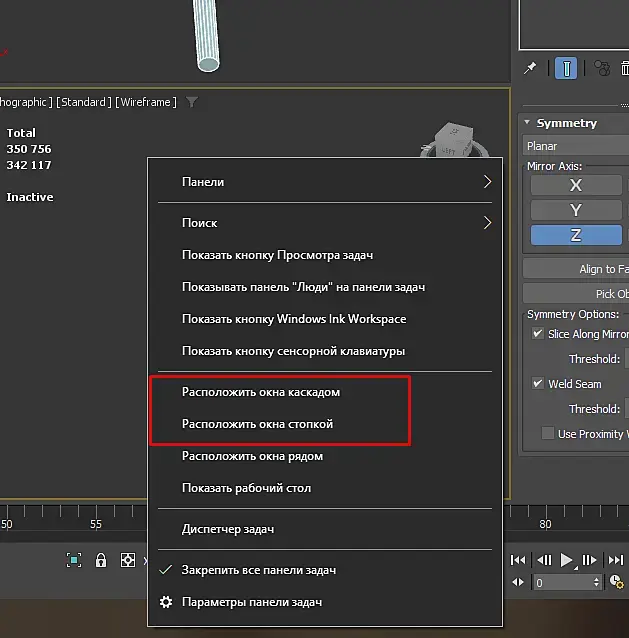Click the Remove Modifier trash icon
This screenshot has width=629, height=638.
coord(625,68)
